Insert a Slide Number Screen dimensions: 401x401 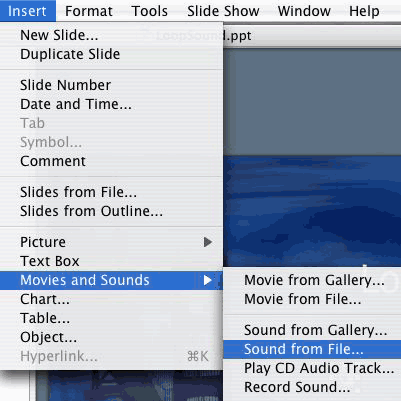111,85
